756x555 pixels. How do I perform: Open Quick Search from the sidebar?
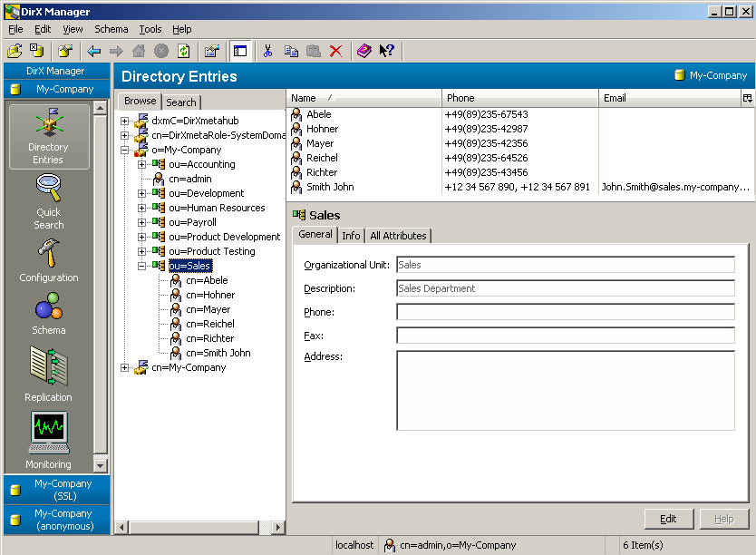pos(49,202)
